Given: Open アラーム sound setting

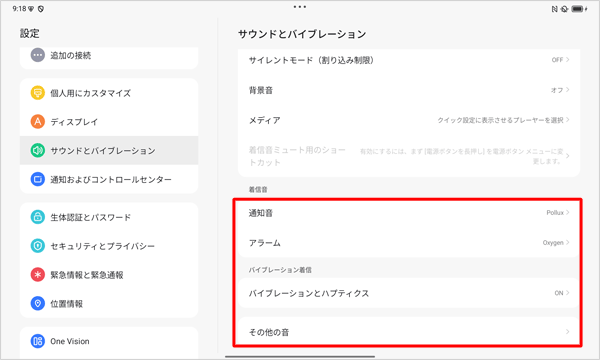Looking at the screenshot, I should click(x=409, y=243).
